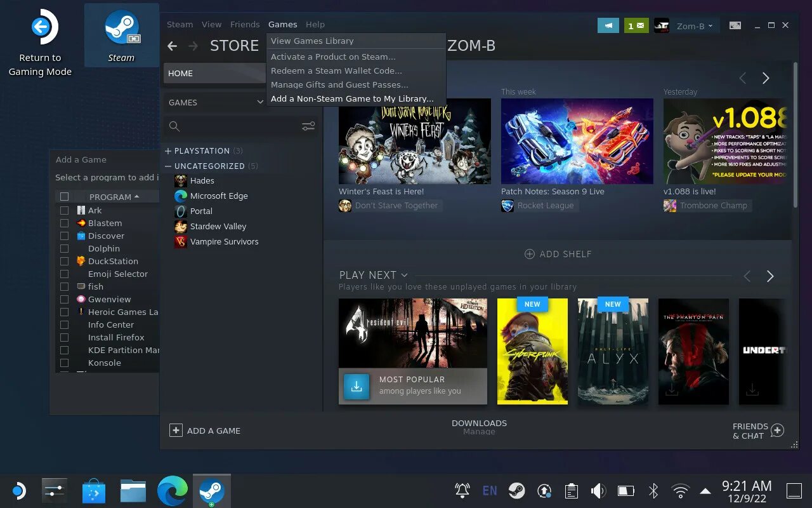Toggle select-all checkbox in PROGRAM header
Viewport: 812px width, 508px height.
click(64, 197)
